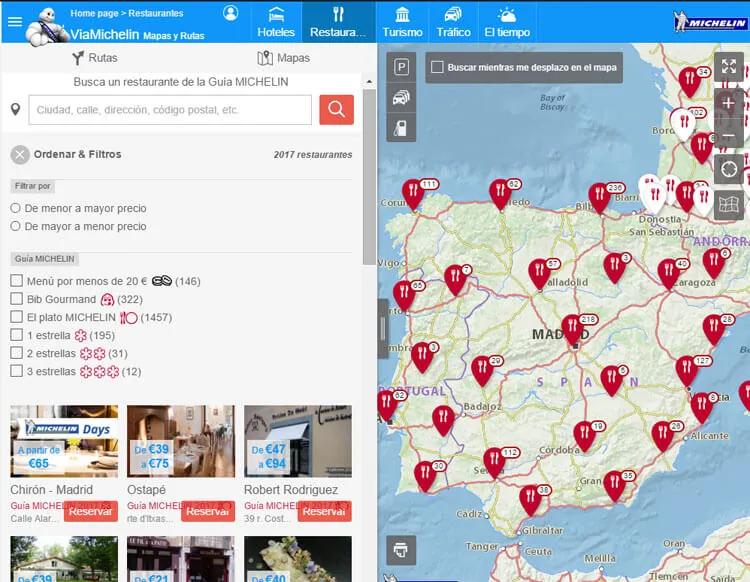Viewport: 750px width, 582px height.
Task: Open the Sevilla cluster with 112 restaurants
Action: tap(495, 462)
